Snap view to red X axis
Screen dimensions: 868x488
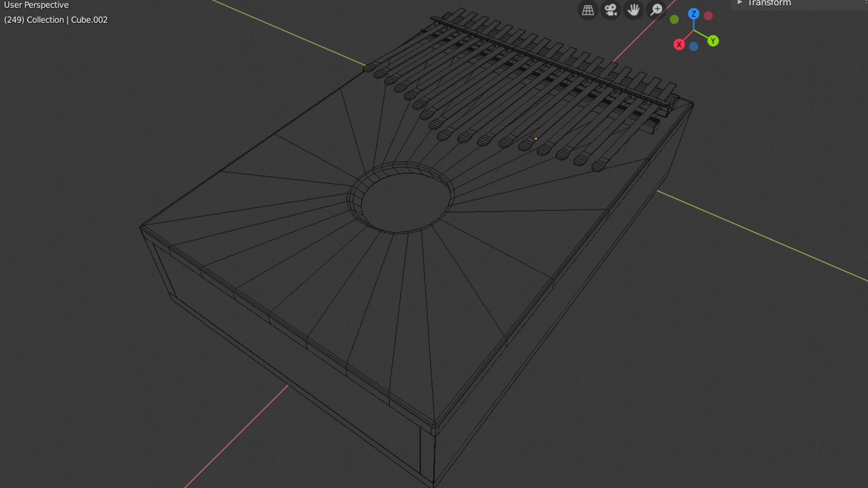679,45
